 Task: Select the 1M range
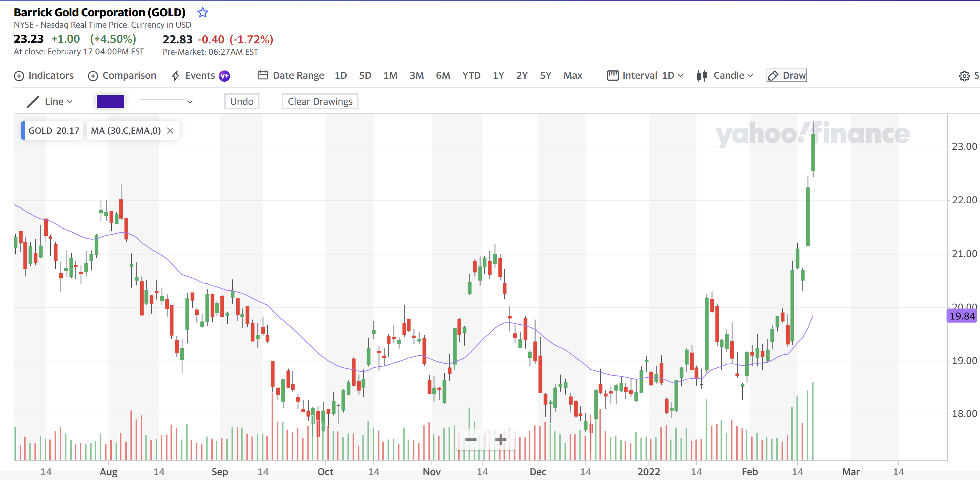tap(390, 76)
